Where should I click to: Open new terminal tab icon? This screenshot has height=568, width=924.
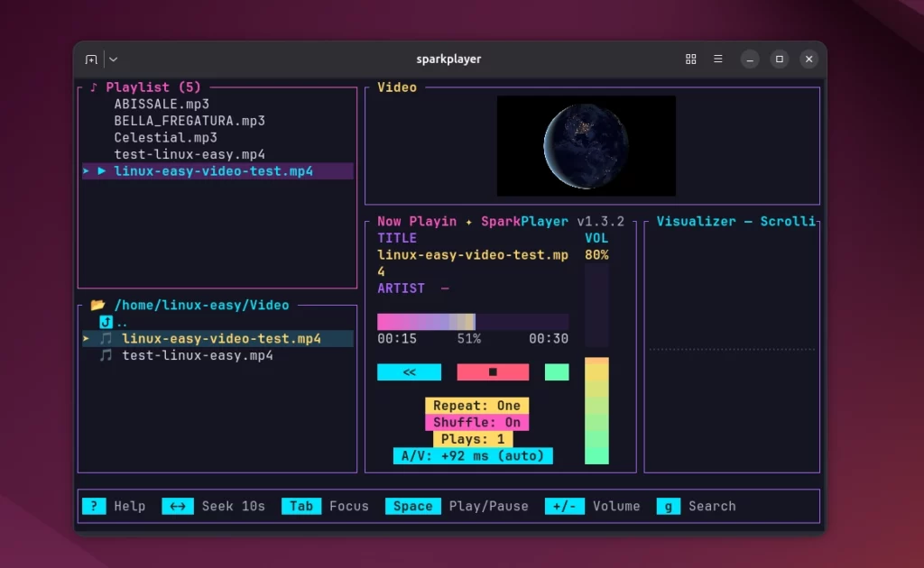click(91, 60)
